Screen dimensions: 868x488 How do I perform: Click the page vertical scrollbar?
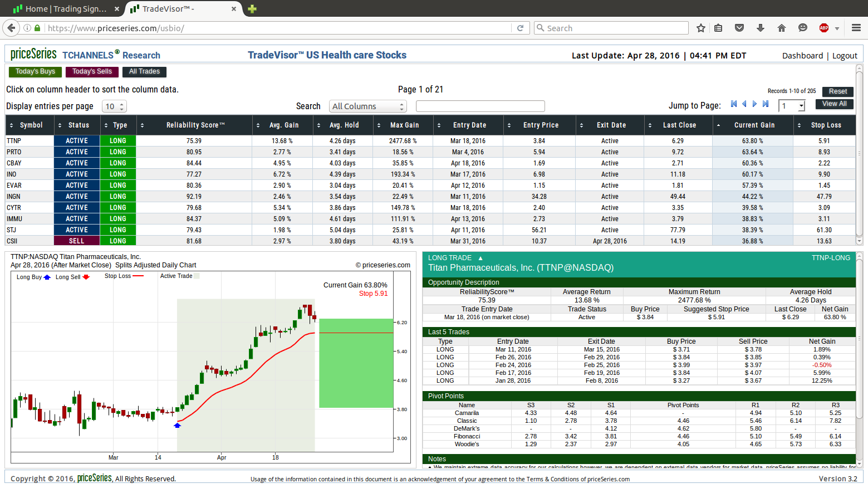(859, 154)
